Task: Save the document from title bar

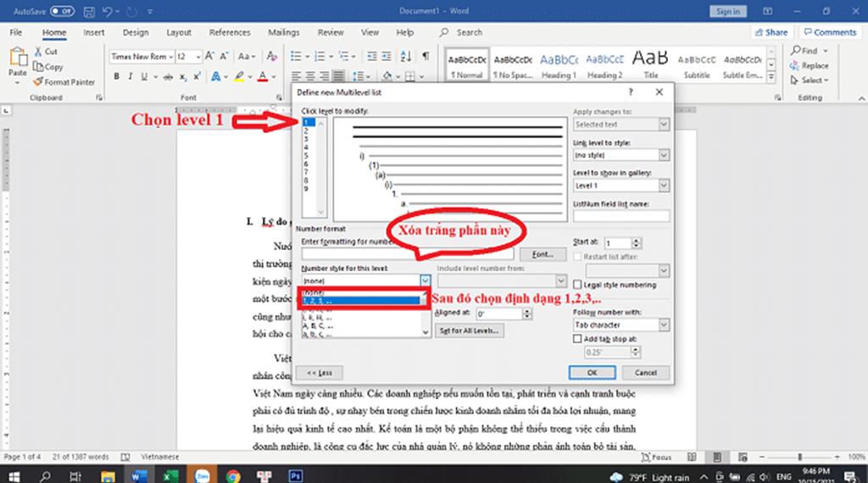Action: [x=88, y=11]
